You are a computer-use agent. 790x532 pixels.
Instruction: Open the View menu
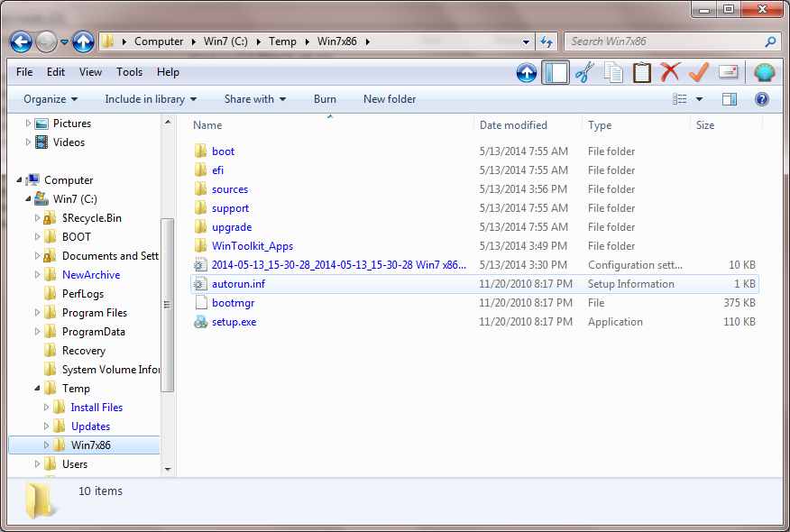tap(90, 72)
